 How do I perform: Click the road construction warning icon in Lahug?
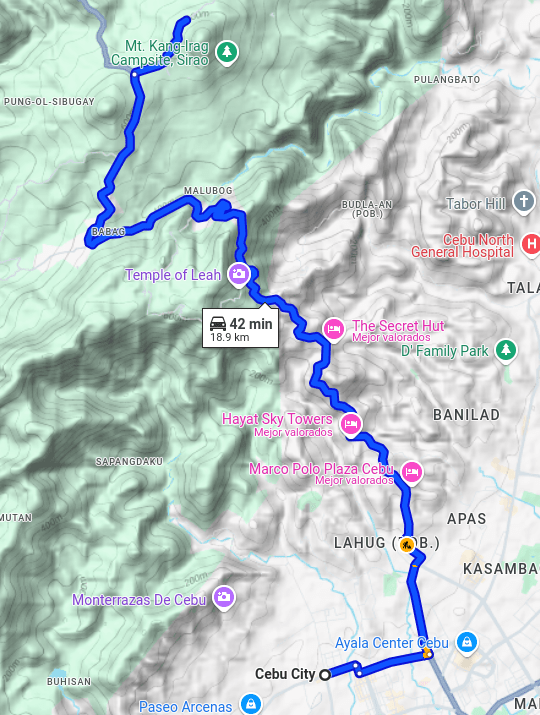pyautogui.click(x=407, y=544)
